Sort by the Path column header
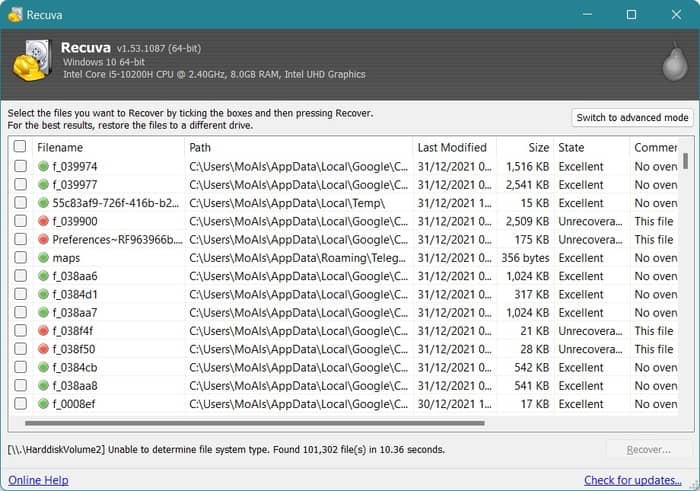This screenshot has height=491, width=700. point(298,147)
